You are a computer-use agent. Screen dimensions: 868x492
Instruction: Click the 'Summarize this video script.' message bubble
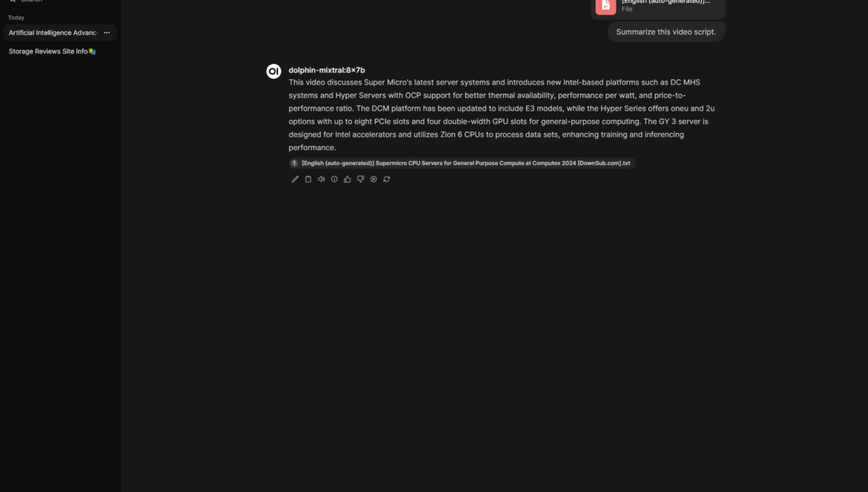[666, 32]
